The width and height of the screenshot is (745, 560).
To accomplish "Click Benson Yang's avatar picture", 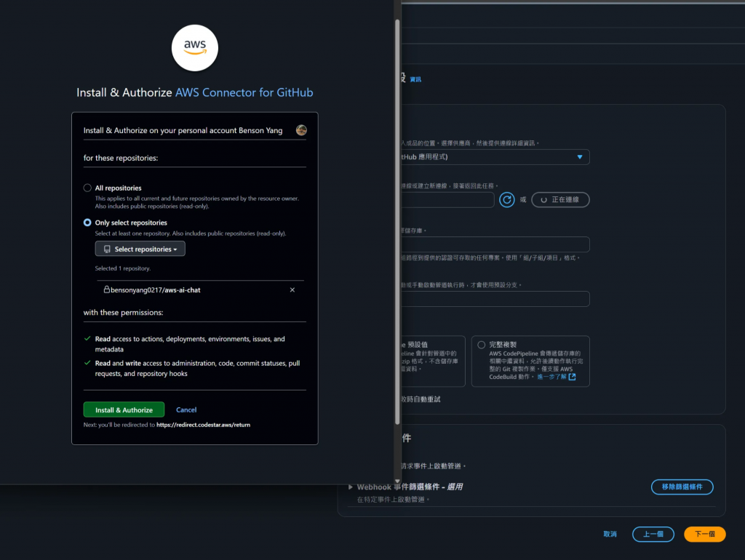I will point(301,130).
